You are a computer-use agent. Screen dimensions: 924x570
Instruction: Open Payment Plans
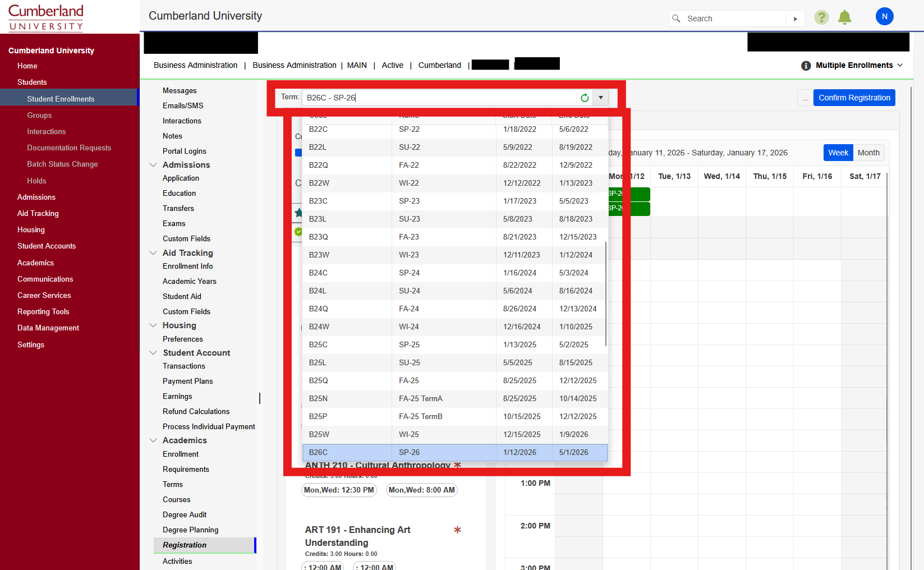pos(188,381)
